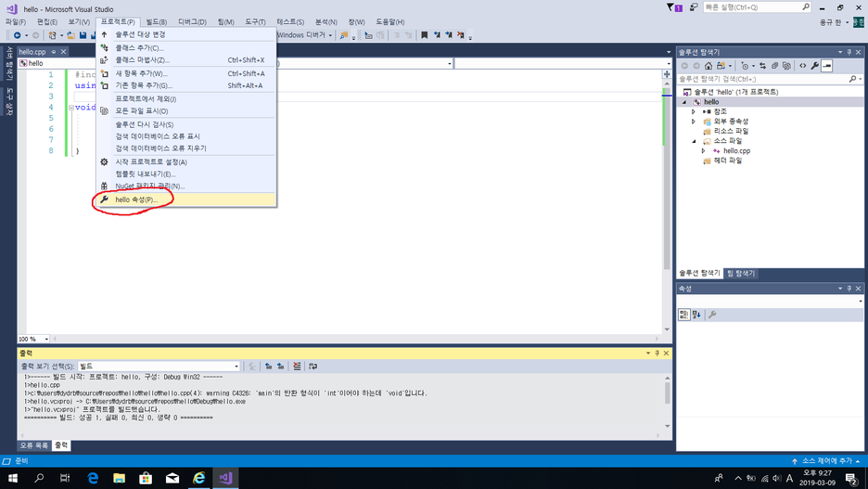Go to next bookmark icon
This screenshot has width=868, height=489.
click(449, 35)
